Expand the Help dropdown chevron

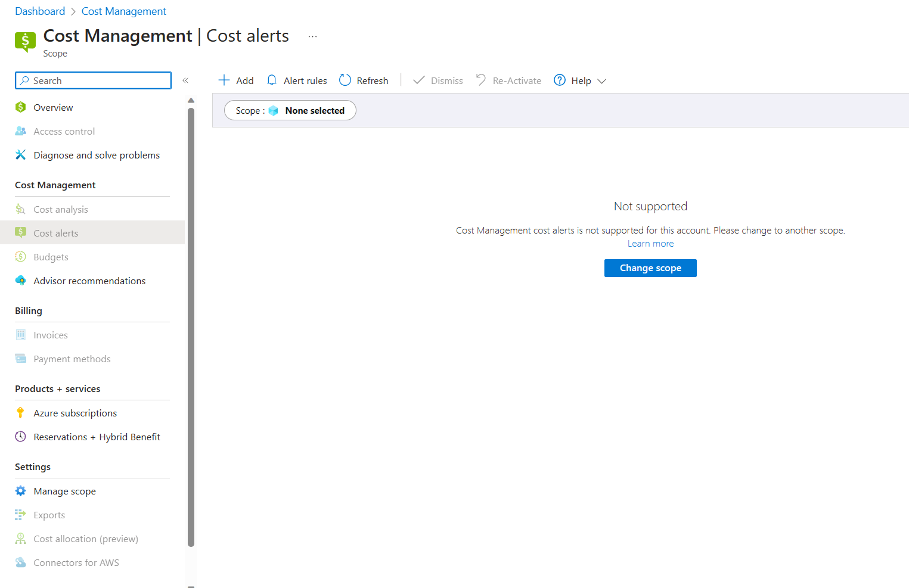click(602, 81)
